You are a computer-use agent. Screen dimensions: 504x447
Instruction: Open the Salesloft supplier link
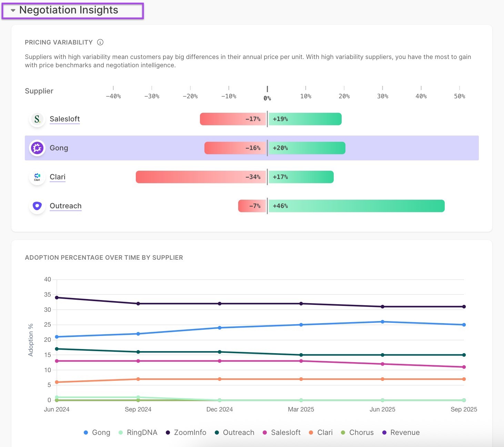[64, 119]
